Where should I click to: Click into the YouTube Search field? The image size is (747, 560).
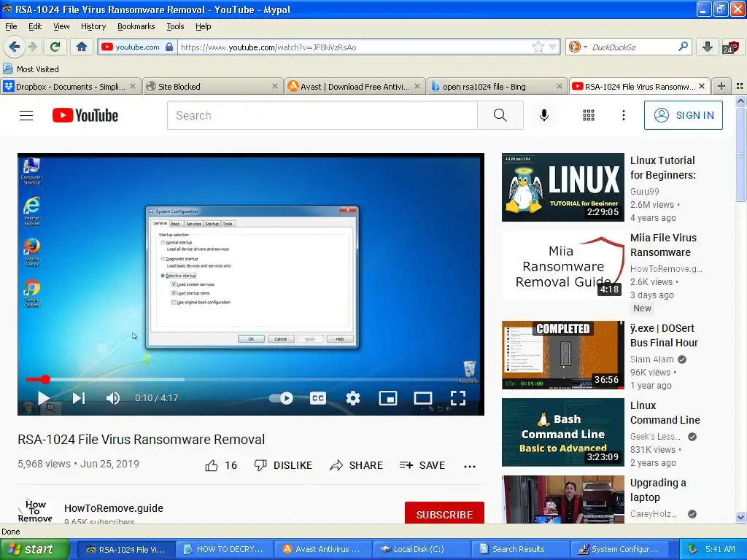coord(322,115)
